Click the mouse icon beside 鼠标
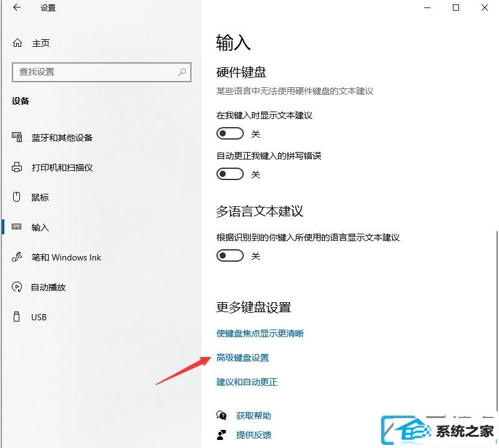 [x=17, y=197]
